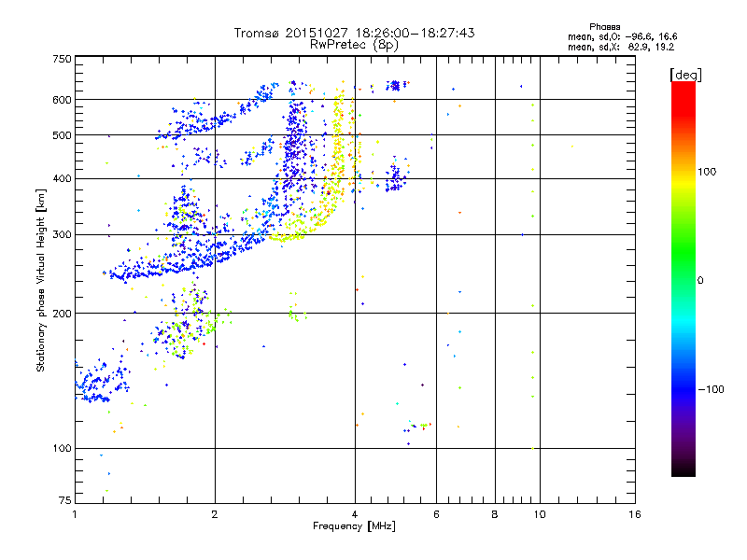Click the 'mean, sd,X: 82.9, 19.2' line
This screenshot has height=560, width=747.
[621, 47]
